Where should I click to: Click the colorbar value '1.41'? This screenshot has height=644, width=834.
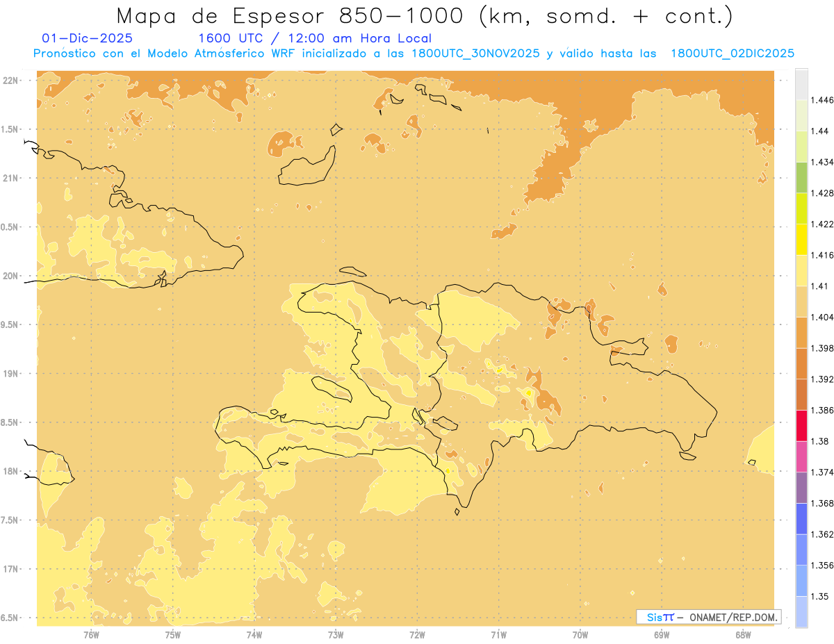tap(820, 286)
